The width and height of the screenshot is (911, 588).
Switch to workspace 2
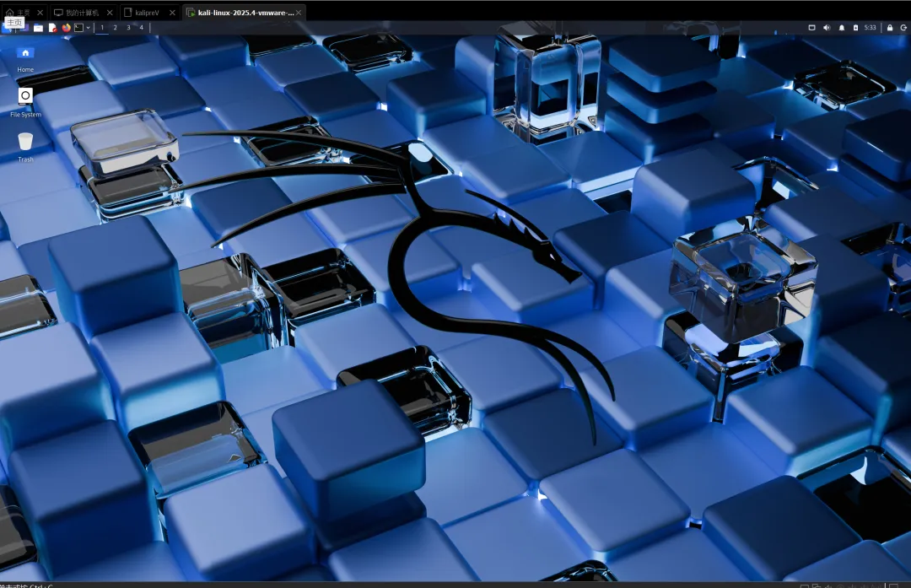point(115,27)
